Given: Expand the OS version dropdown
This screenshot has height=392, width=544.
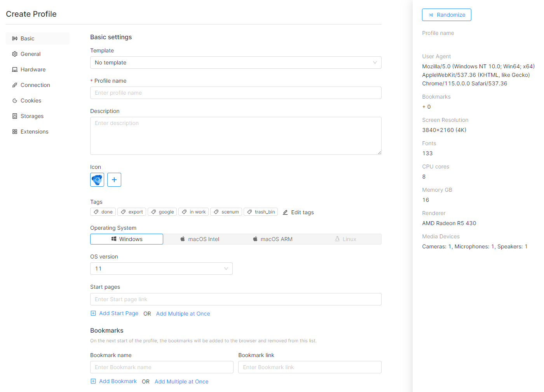Looking at the screenshot, I should pos(161,269).
